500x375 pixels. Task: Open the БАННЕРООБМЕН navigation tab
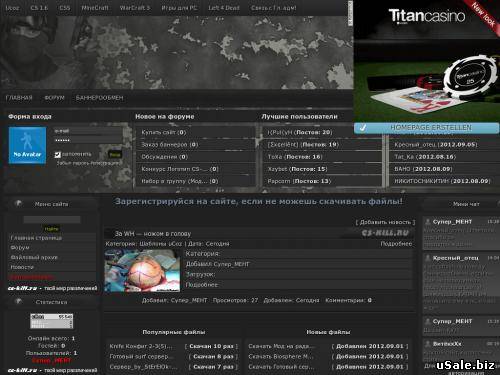tap(99, 98)
